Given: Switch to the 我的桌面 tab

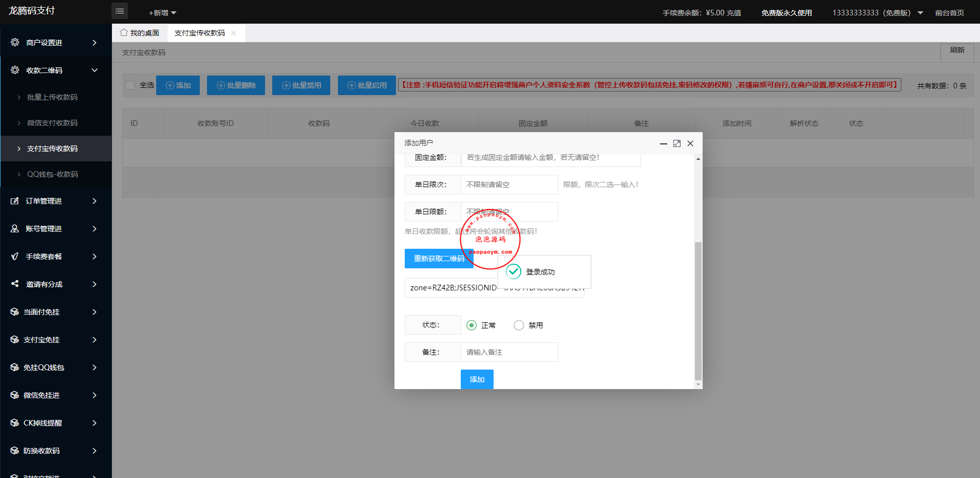Looking at the screenshot, I should point(140,33).
